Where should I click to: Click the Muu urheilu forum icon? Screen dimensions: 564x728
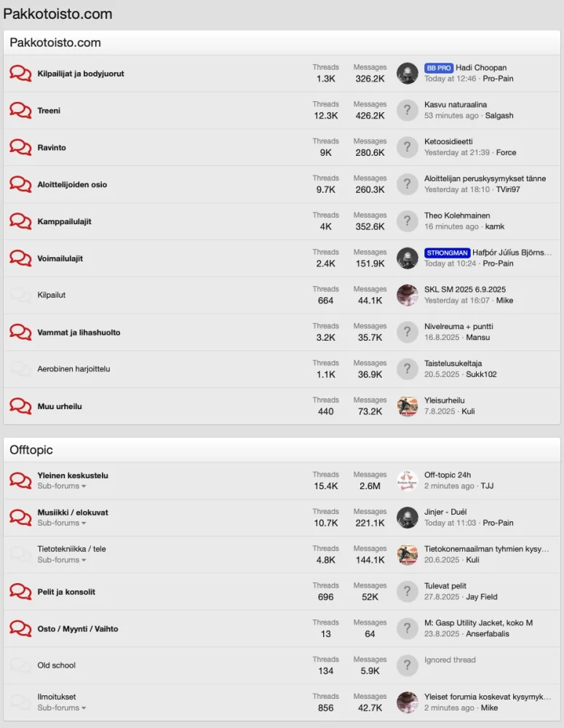click(20, 406)
